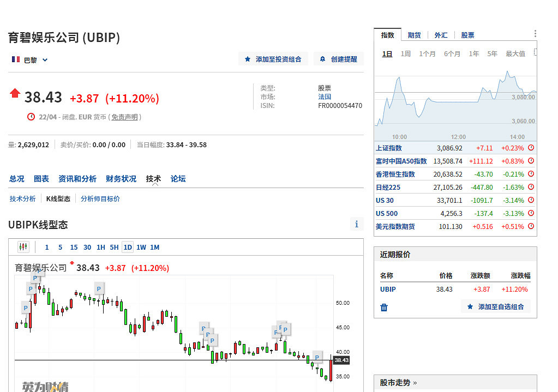Click the clock icon in 日经225 row
This screenshot has width=558, height=392.
[x=531, y=187]
